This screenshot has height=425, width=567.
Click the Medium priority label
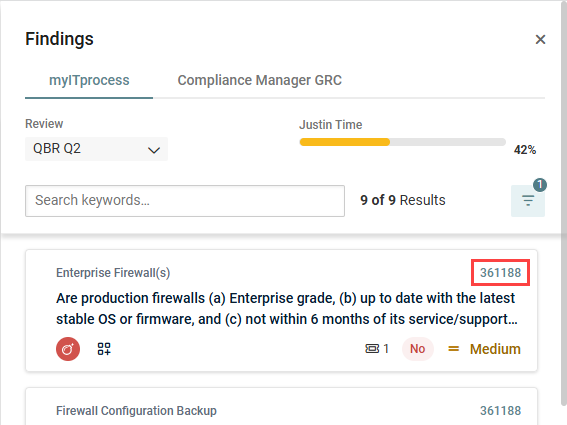coord(495,349)
